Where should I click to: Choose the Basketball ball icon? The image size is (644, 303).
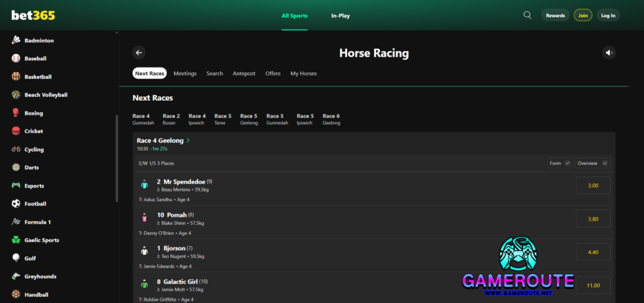click(16, 76)
